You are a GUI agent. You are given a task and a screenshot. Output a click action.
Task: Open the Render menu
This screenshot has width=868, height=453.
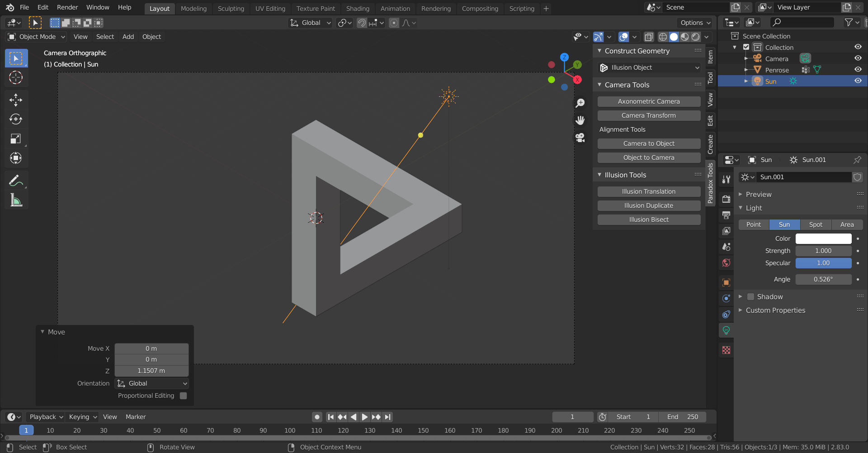tap(67, 7)
